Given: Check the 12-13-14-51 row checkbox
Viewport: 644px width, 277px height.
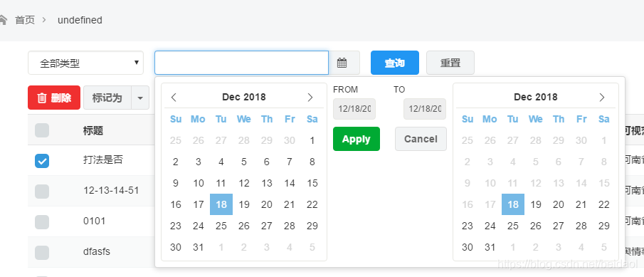Looking at the screenshot, I should pos(42,191).
